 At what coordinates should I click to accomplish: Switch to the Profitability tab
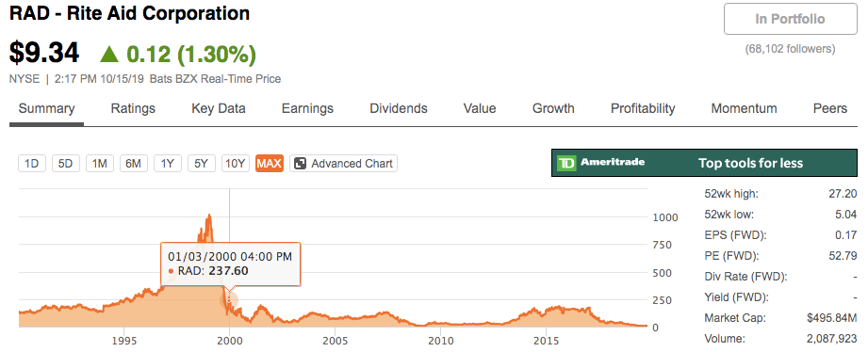tap(643, 108)
